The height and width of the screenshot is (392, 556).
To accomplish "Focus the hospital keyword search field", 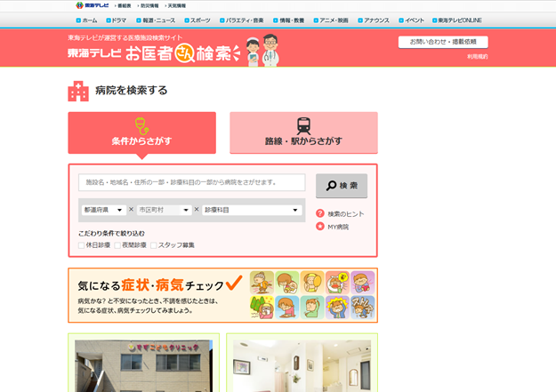I will point(192,182).
